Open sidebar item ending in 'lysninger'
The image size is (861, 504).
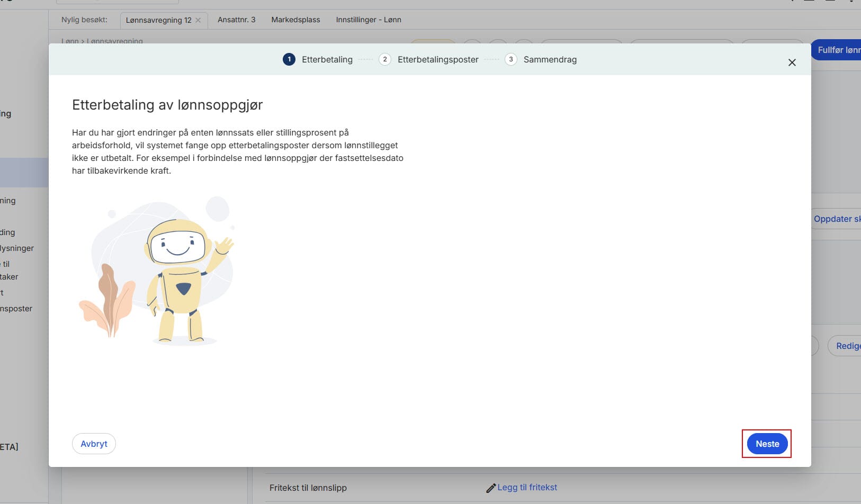tap(17, 248)
